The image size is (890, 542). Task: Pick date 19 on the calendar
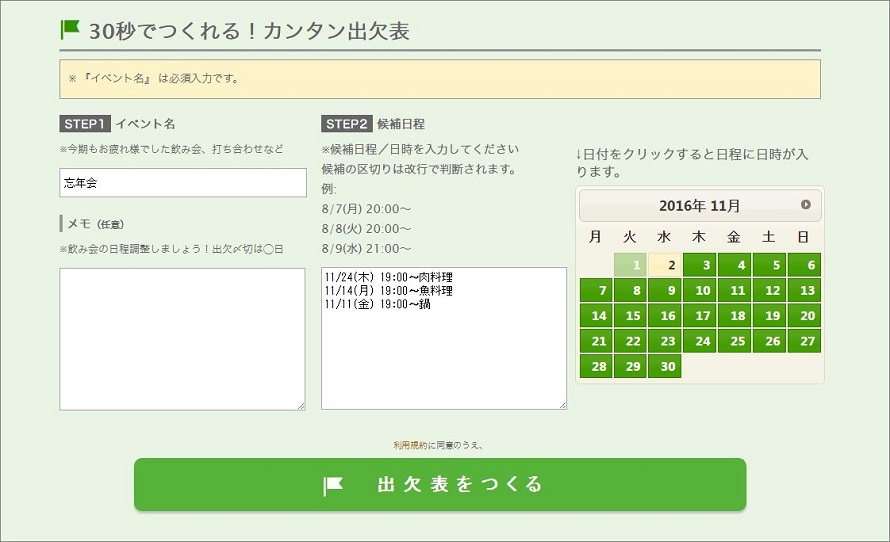pos(769,316)
